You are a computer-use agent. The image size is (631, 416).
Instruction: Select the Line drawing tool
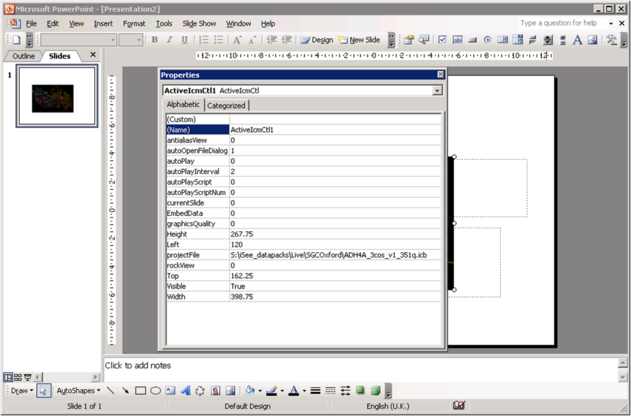[x=111, y=391]
